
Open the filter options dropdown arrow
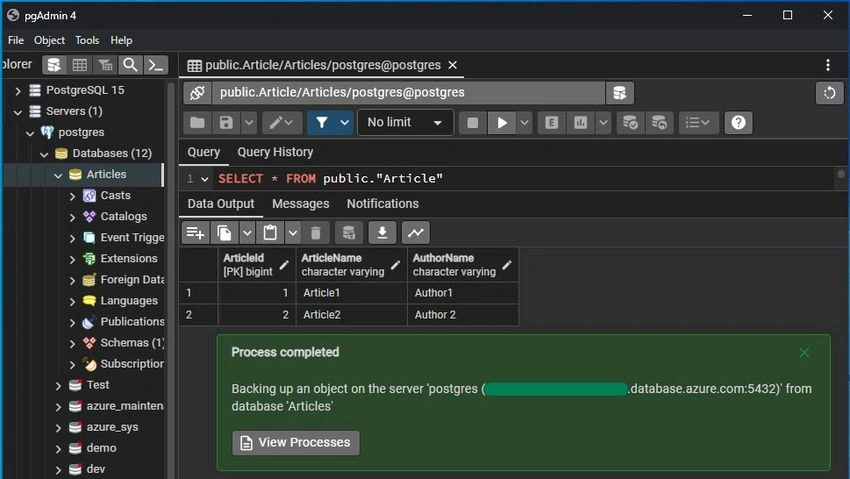pos(345,123)
